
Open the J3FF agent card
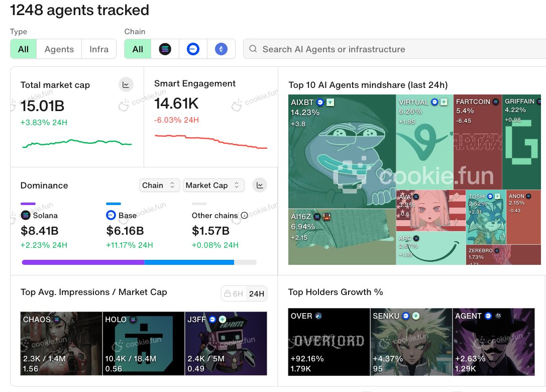226,344
